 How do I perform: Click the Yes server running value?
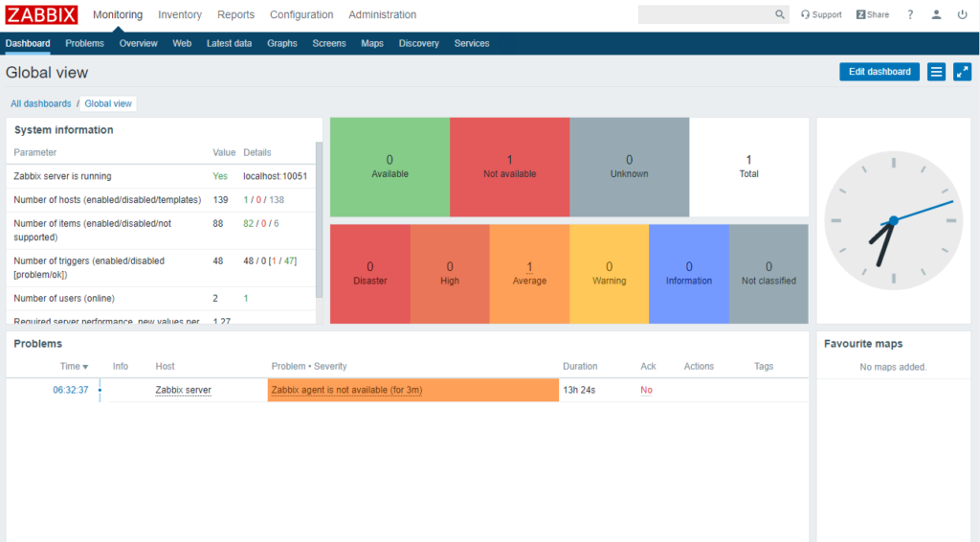pos(220,176)
